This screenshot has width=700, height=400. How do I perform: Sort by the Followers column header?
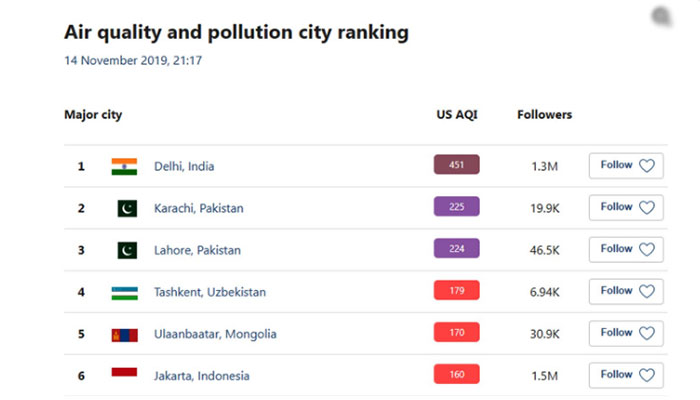(544, 115)
